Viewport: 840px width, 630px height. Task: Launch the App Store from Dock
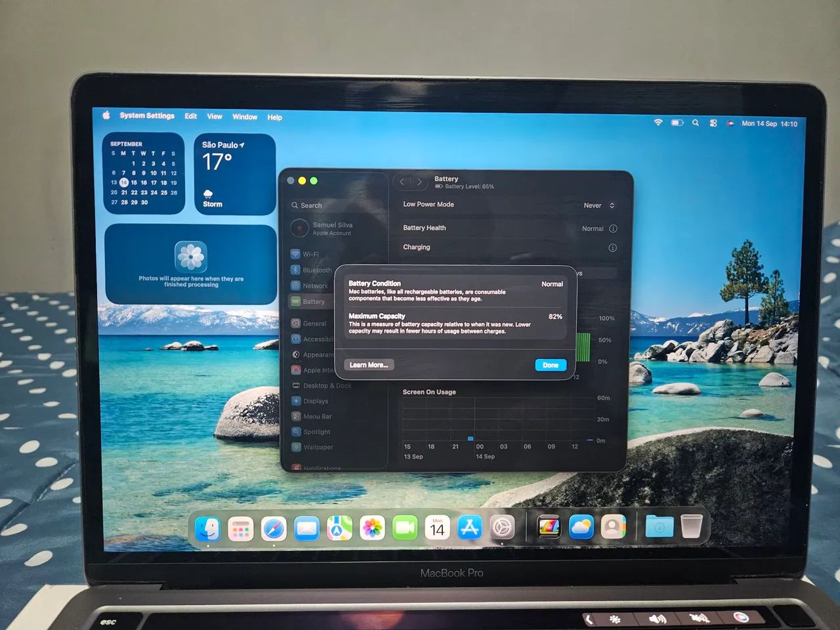point(470,528)
